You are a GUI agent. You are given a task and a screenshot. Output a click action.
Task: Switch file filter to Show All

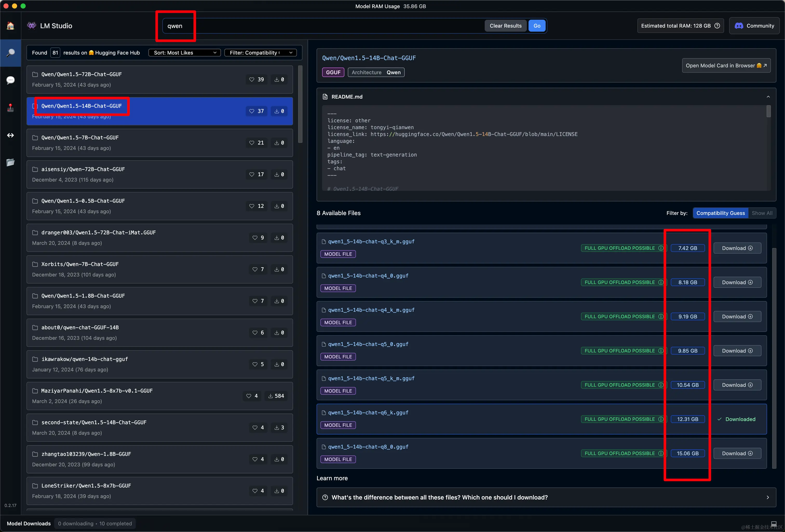762,213
